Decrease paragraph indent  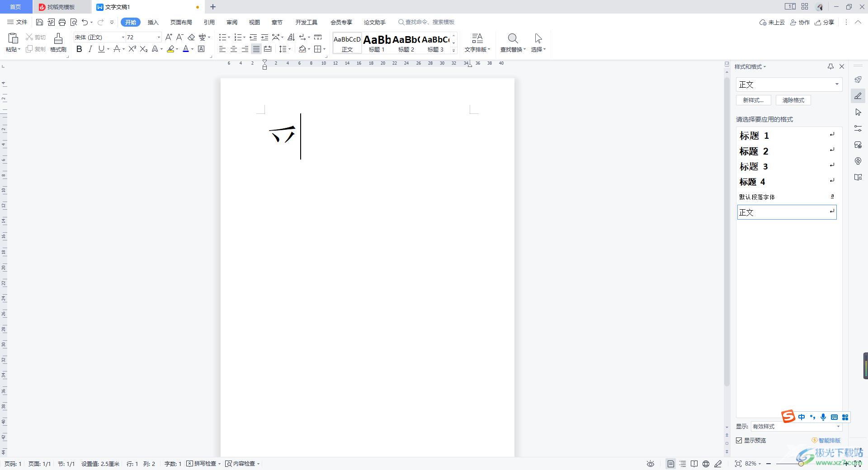pyautogui.click(x=253, y=37)
